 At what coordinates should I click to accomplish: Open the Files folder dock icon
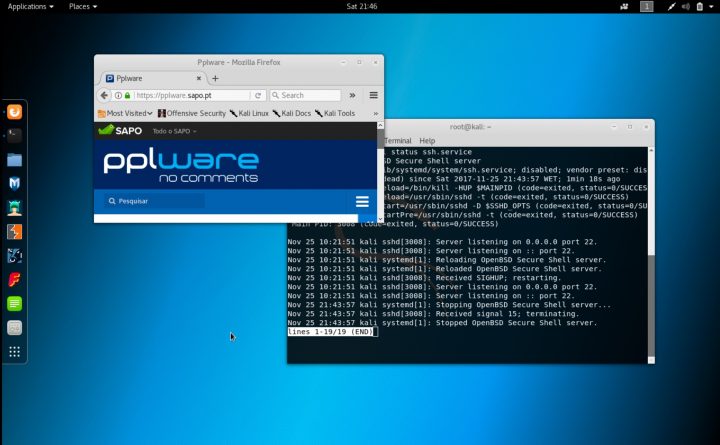[x=15, y=159]
